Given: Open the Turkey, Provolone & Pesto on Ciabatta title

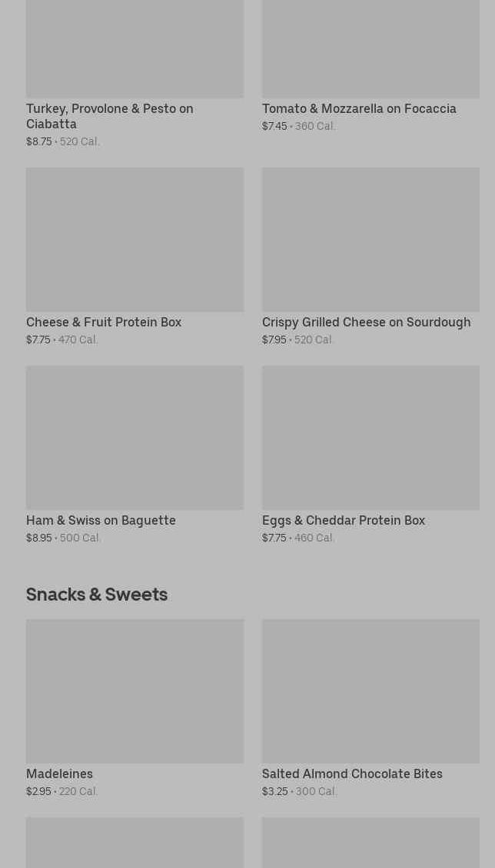Looking at the screenshot, I should tap(109, 116).
